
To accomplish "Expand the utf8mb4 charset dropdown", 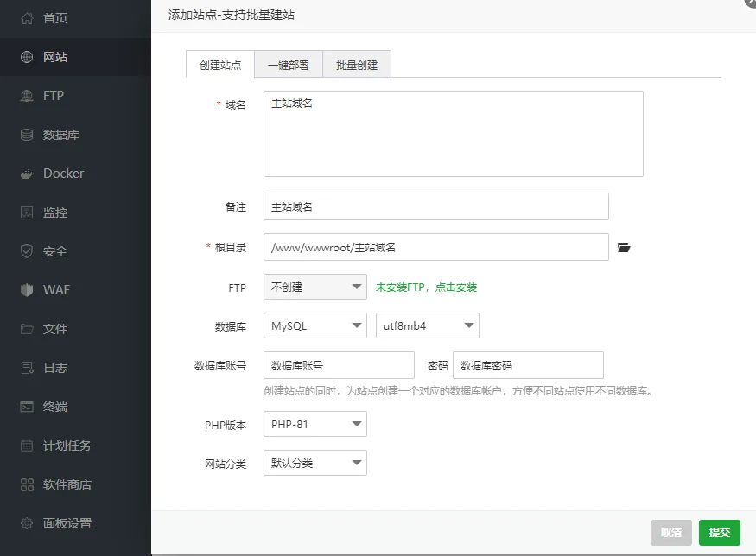I will tap(427, 325).
